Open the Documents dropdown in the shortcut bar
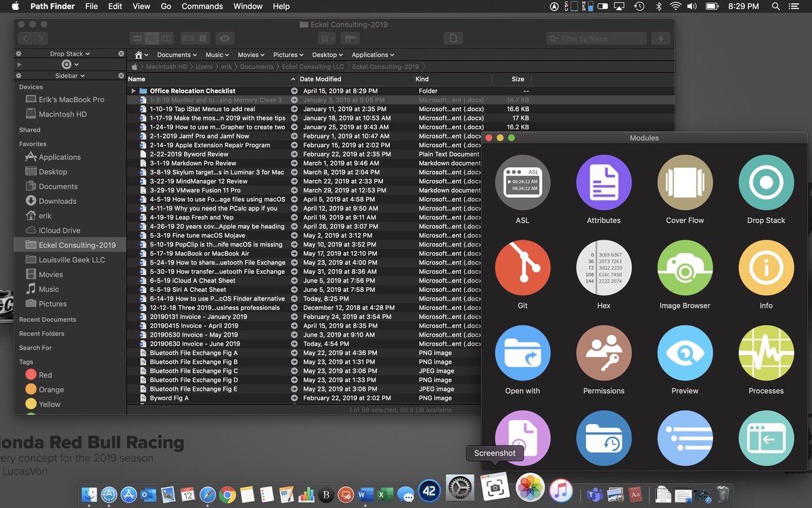The height and width of the screenshot is (508, 812). pos(177,54)
